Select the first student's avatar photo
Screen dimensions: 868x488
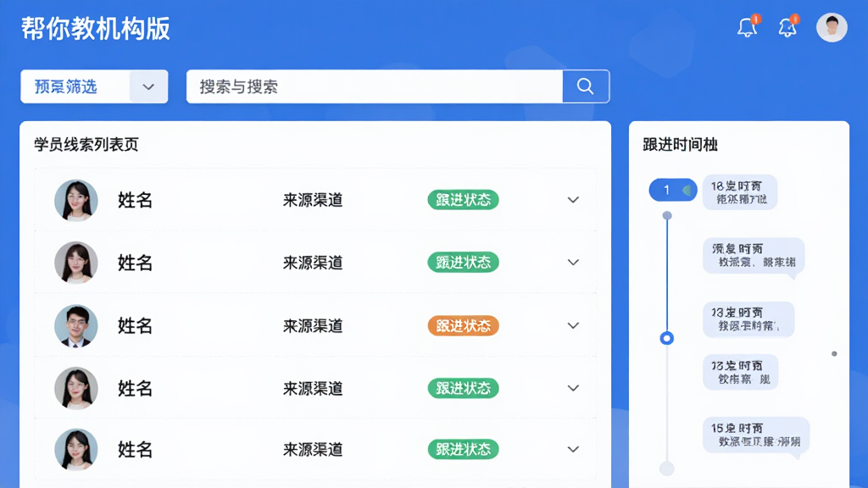[x=76, y=200]
